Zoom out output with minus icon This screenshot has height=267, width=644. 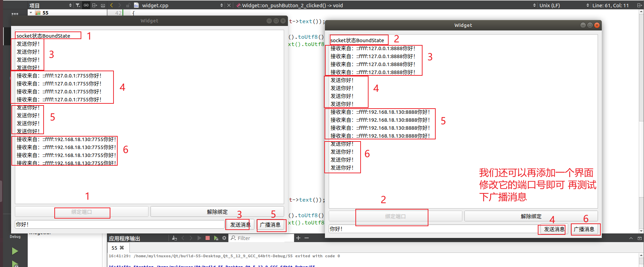point(307,238)
